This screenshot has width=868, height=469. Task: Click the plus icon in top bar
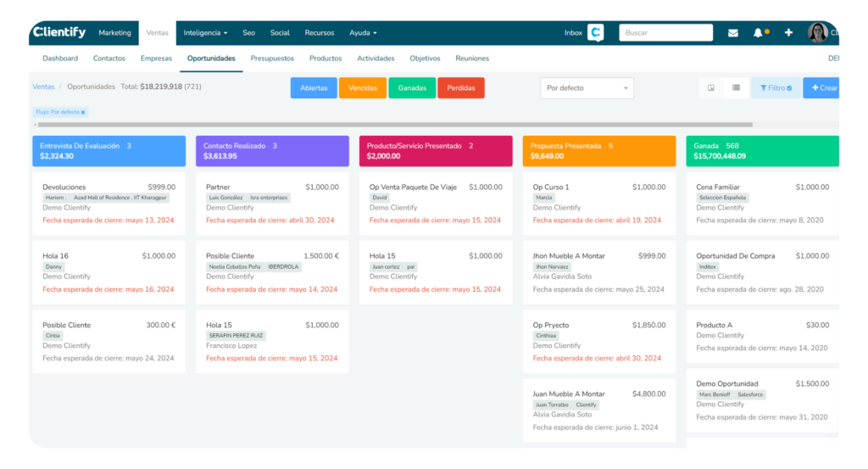coord(788,33)
